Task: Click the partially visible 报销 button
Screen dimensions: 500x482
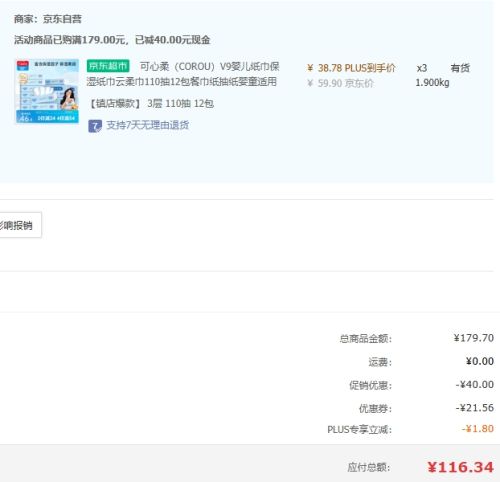Action: pos(21,225)
